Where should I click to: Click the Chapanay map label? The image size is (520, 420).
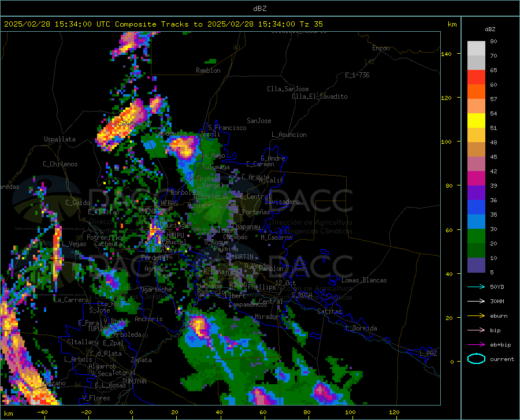click(246, 226)
